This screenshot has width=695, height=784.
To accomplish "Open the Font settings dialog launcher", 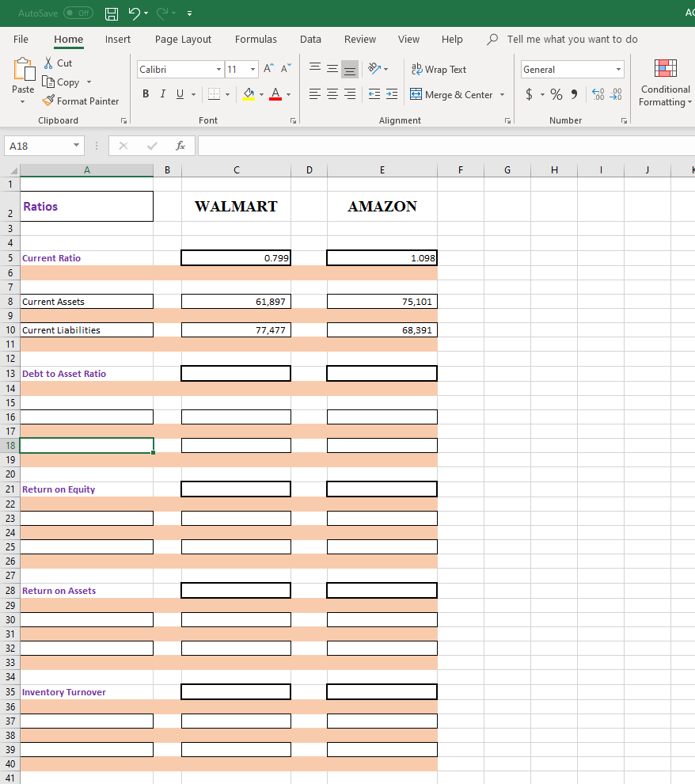I will 294,120.
